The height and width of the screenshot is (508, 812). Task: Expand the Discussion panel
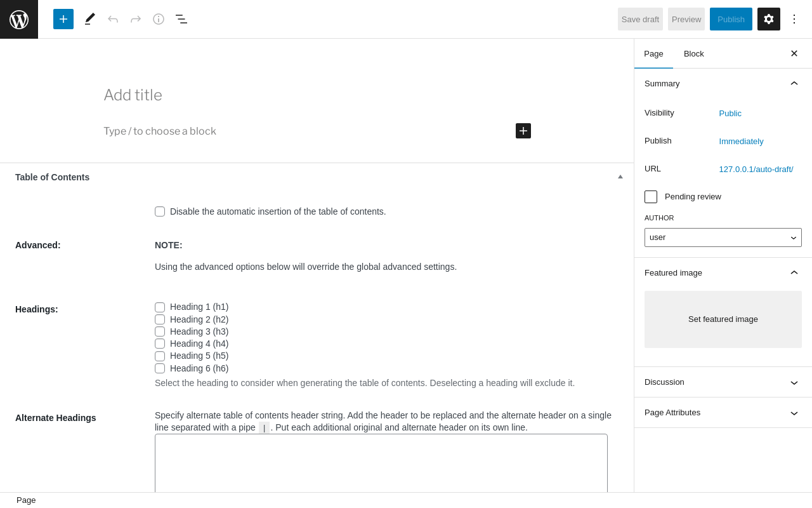[723, 382]
